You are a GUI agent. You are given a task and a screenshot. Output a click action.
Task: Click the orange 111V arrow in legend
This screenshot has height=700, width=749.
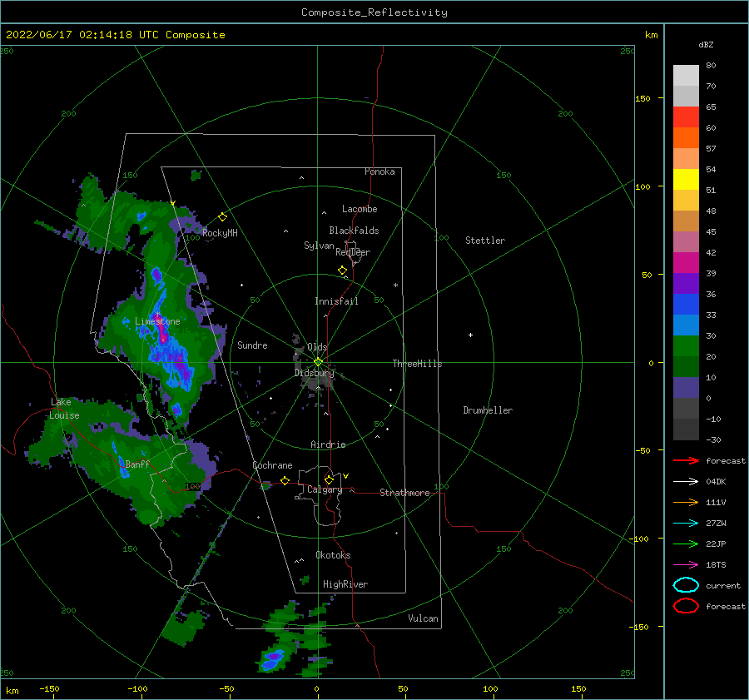coord(686,502)
